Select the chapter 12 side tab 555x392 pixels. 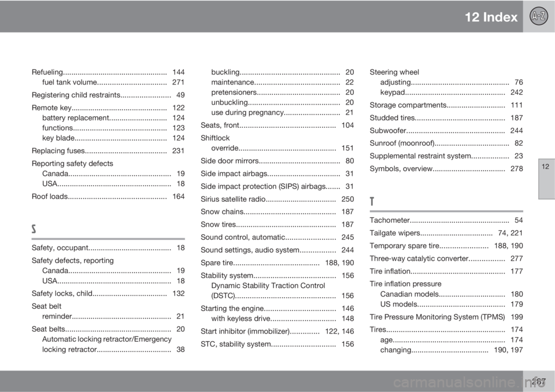tap(546, 179)
